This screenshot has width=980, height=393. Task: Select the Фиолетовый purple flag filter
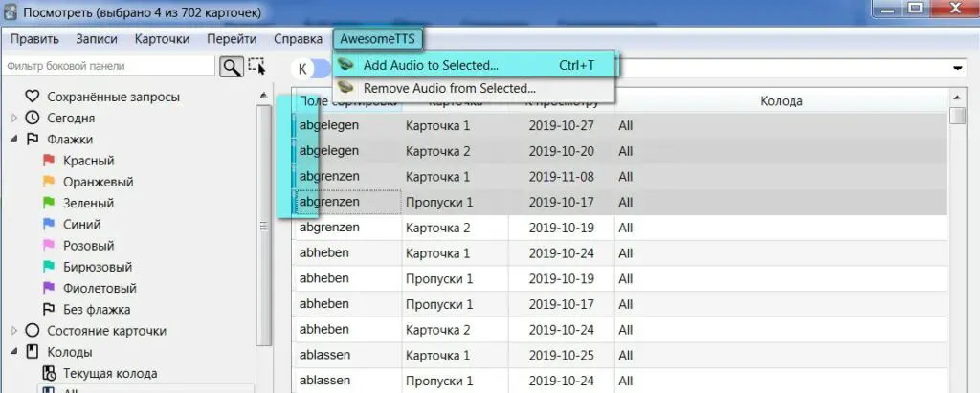pyautogui.click(x=89, y=288)
